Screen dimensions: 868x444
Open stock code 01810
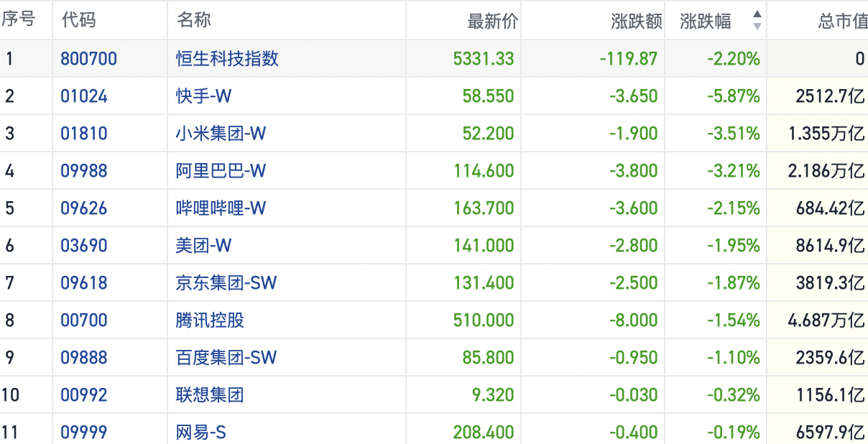pos(84,133)
